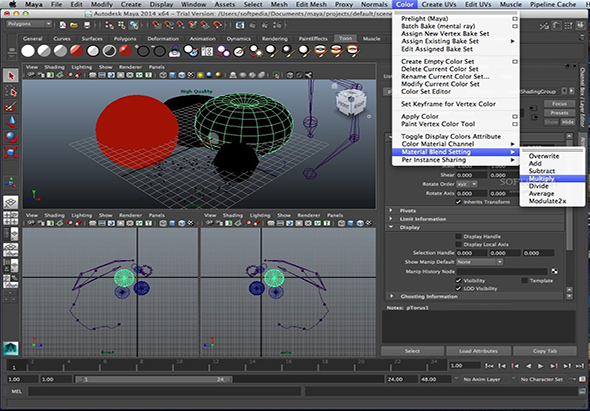Pick the Rotate tool sphere icon

tap(11, 137)
